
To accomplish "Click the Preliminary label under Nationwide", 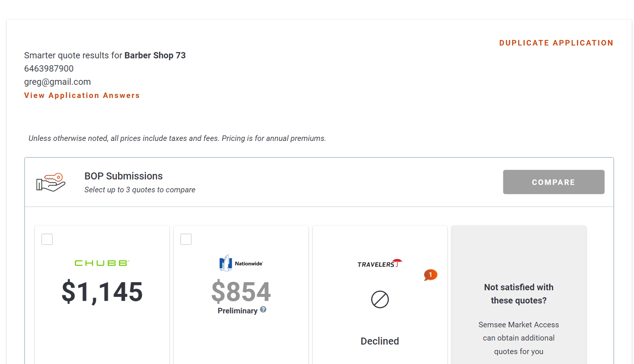I will pyautogui.click(x=237, y=311).
